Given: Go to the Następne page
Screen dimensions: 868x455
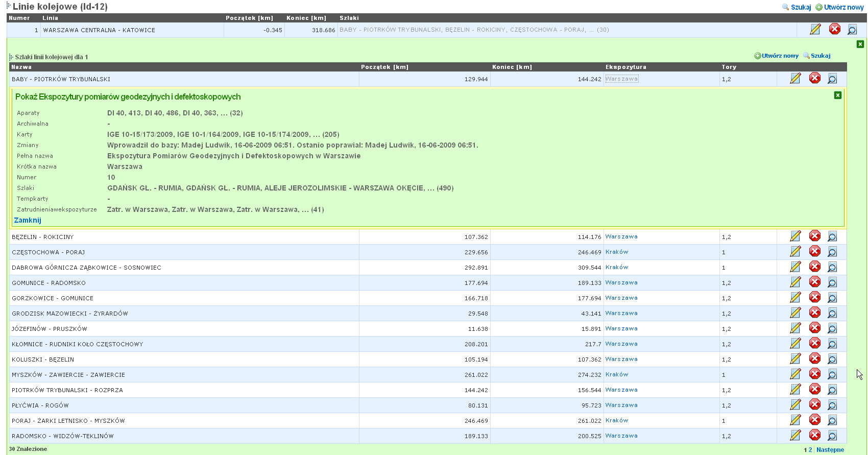Looking at the screenshot, I should [830, 450].
